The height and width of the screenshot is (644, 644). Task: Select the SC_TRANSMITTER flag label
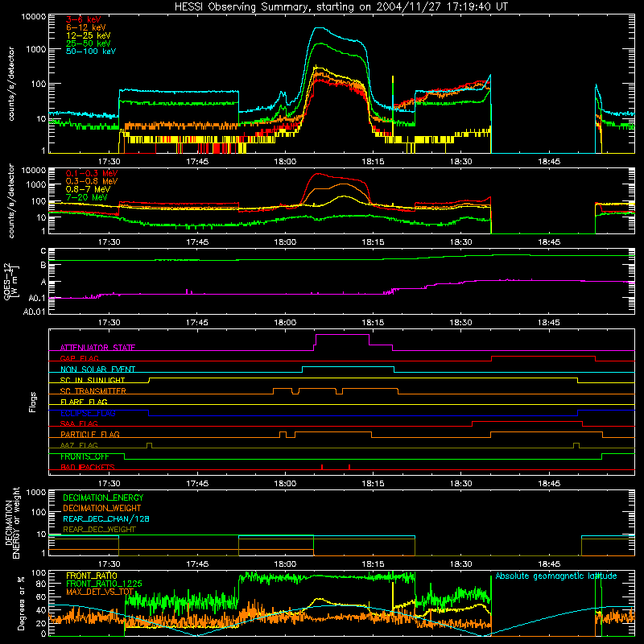pyautogui.click(x=93, y=391)
